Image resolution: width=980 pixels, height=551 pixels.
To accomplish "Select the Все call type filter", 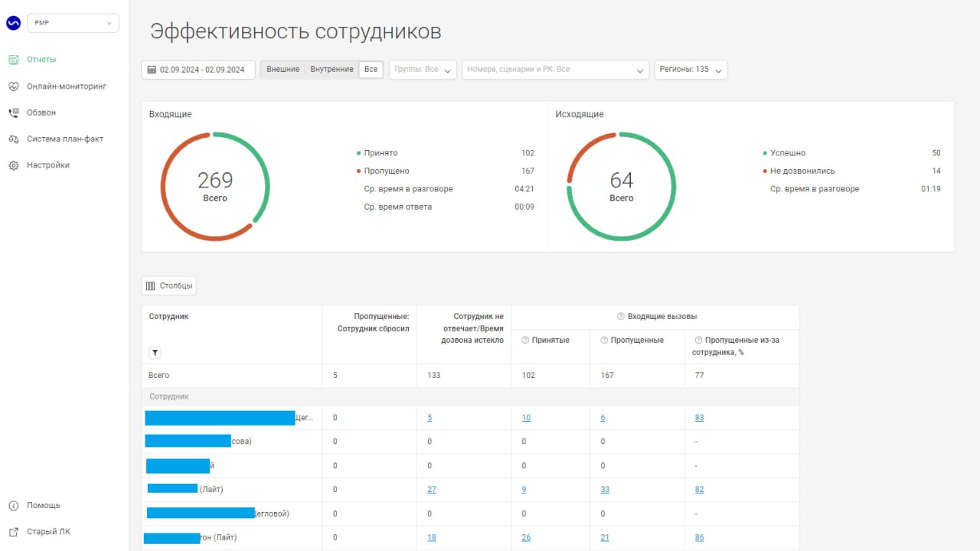I will pos(371,70).
